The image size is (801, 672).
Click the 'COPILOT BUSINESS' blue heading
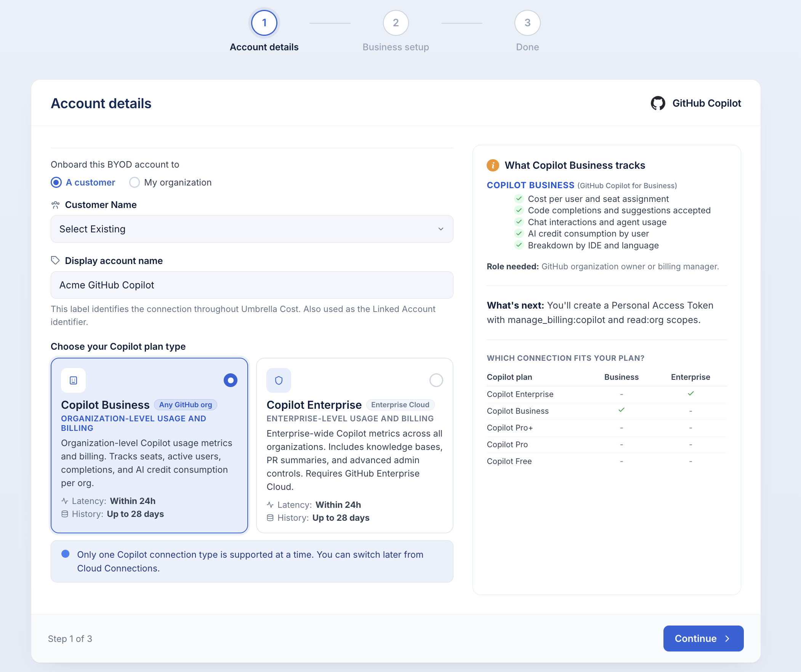coord(530,186)
